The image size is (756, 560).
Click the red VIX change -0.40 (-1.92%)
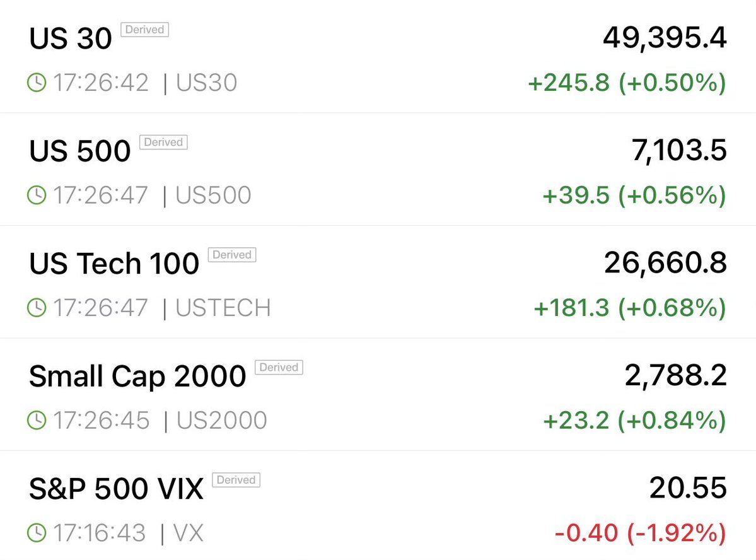pyautogui.click(x=640, y=533)
